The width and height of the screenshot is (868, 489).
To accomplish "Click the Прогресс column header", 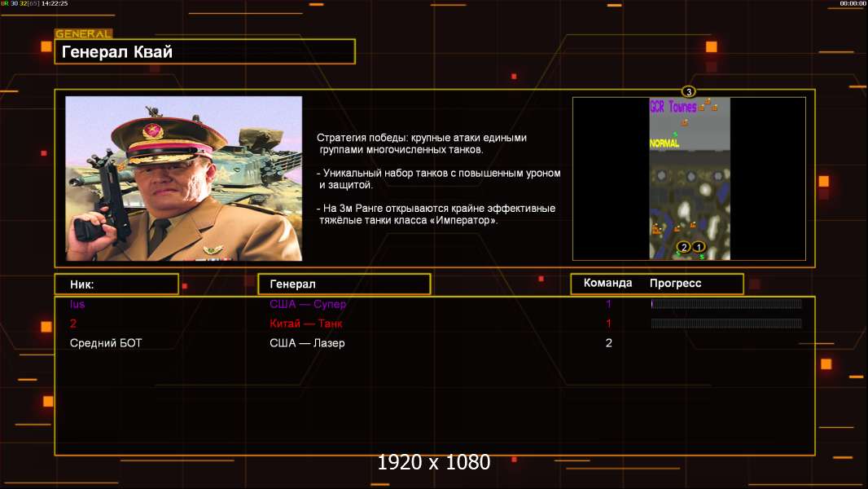I will (675, 284).
